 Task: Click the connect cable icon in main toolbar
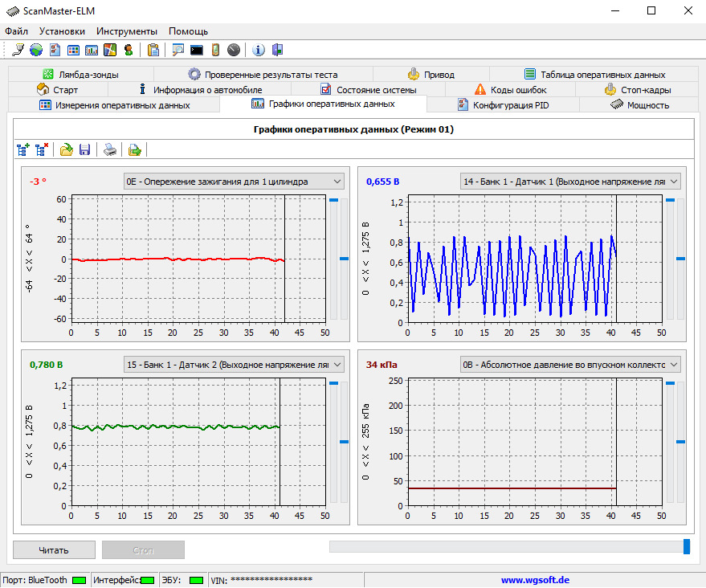coord(18,50)
